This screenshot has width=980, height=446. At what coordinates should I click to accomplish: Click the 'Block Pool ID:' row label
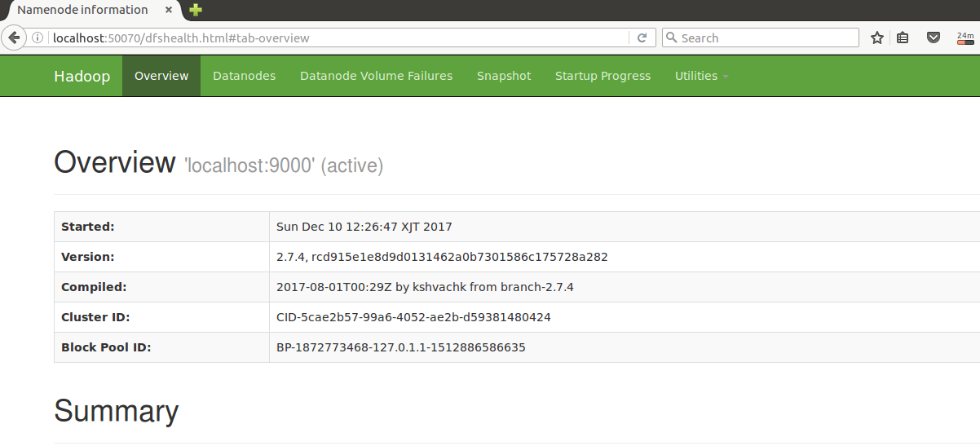106,347
